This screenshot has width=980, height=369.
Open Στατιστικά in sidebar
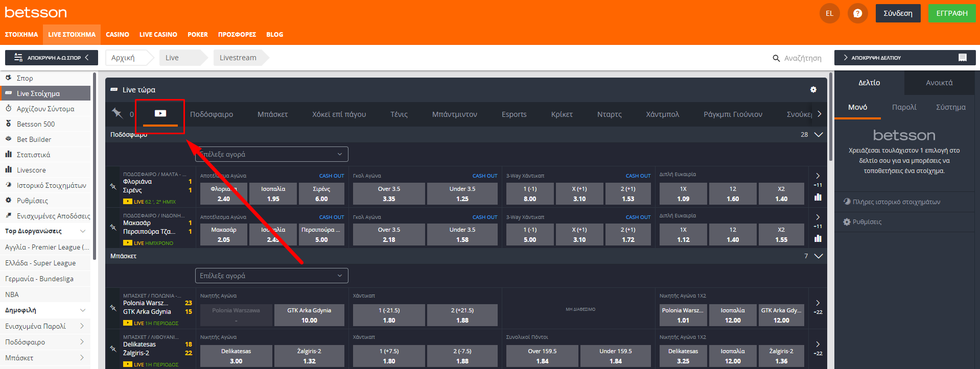point(46,155)
